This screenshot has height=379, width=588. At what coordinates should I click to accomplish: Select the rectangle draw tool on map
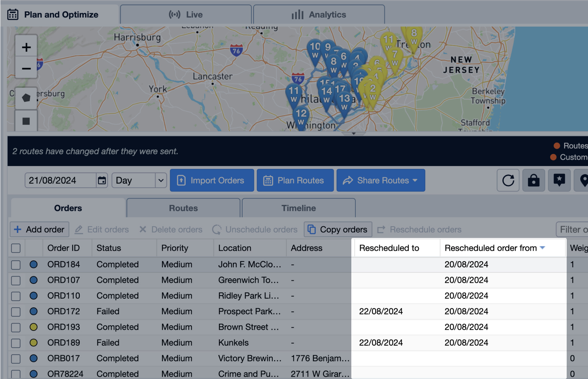pyautogui.click(x=26, y=121)
